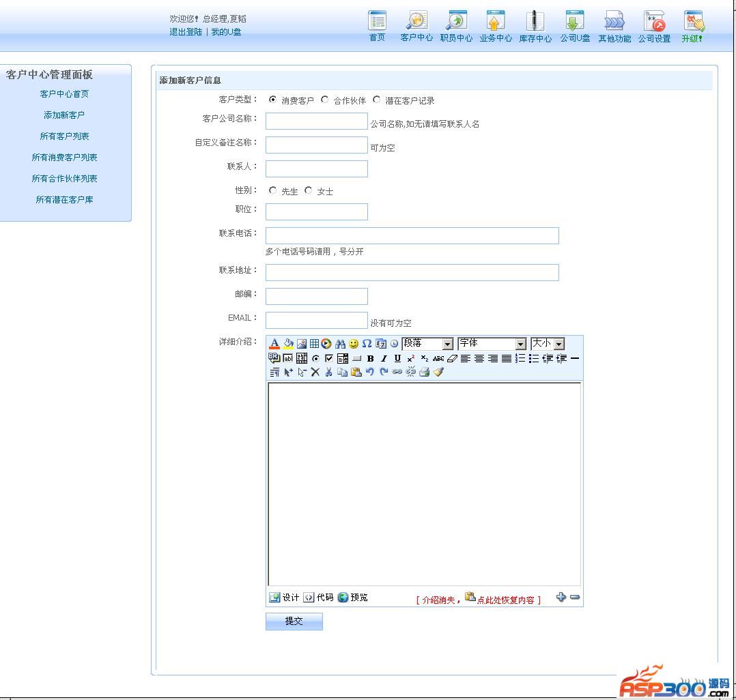Screen dimensions: 736x700
Task: Open the 段落 paragraph dropdown
Action: click(427, 344)
